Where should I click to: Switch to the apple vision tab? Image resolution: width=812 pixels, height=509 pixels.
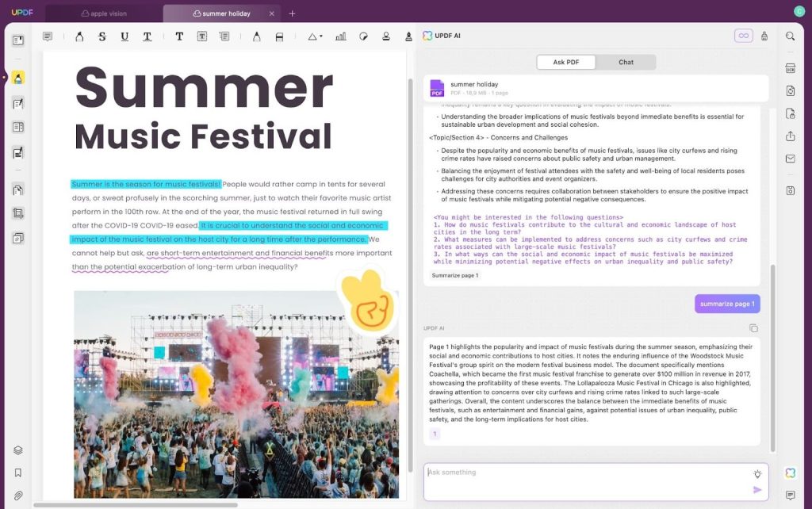(103, 13)
